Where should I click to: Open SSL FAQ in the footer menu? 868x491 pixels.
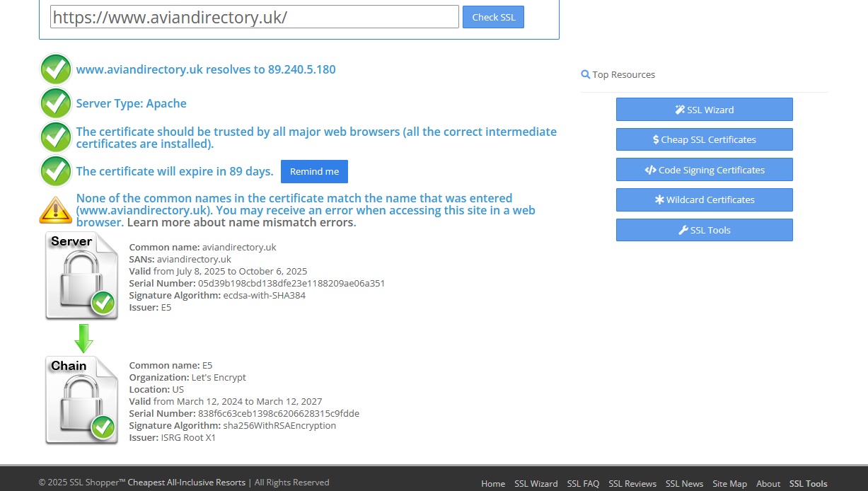(583, 484)
